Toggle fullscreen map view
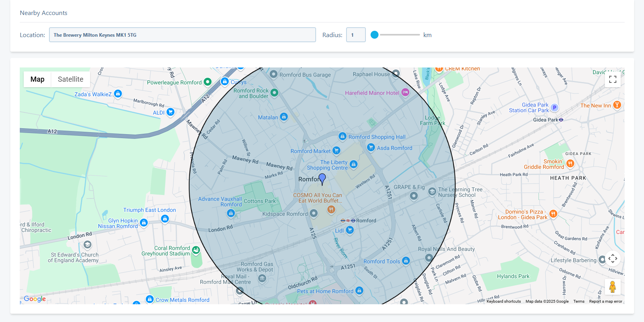Viewport: 644px width, 322px height. coord(613,79)
